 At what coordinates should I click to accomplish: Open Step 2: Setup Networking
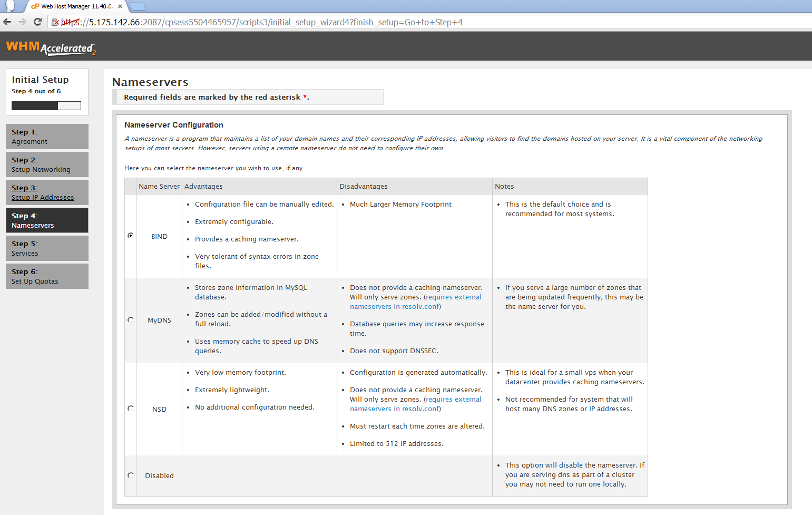pos(47,164)
